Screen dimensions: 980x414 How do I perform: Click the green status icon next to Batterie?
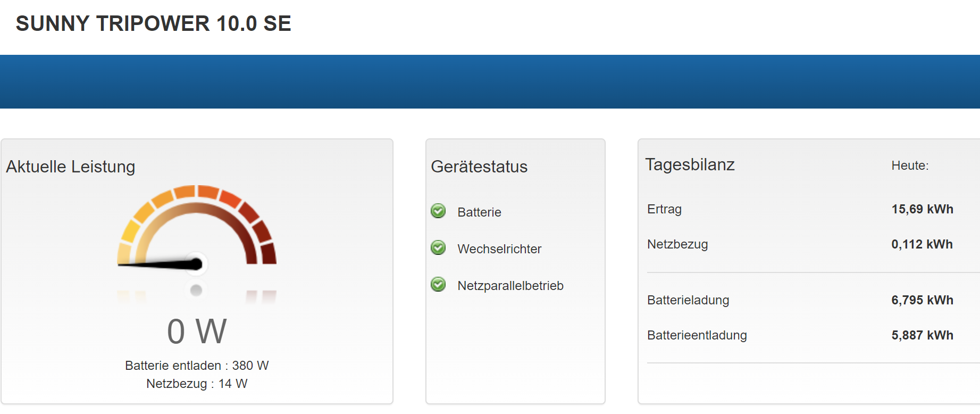tap(438, 211)
